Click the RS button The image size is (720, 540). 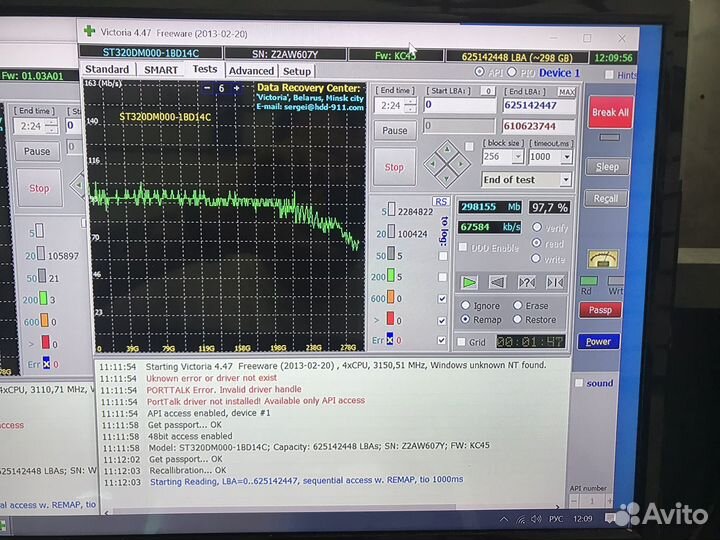[441, 202]
